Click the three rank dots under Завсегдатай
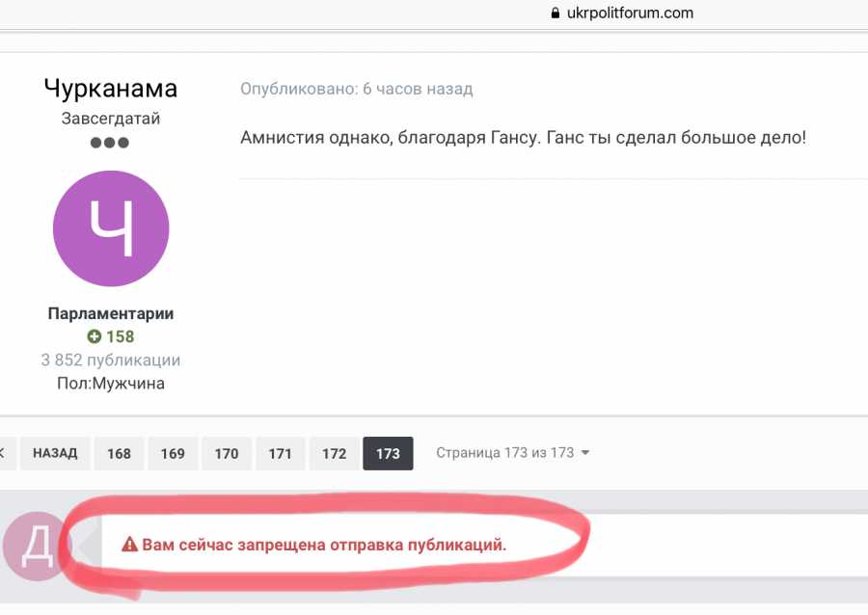The image size is (868, 615). coord(110,143)
